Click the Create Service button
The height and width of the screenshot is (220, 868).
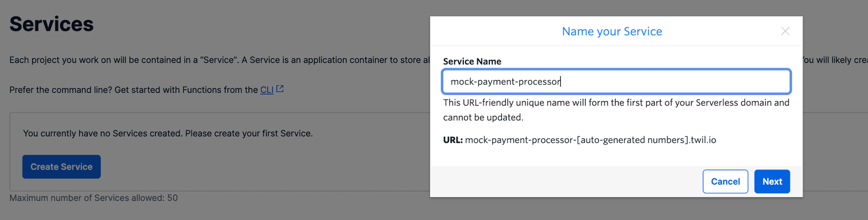click(61, 167)
